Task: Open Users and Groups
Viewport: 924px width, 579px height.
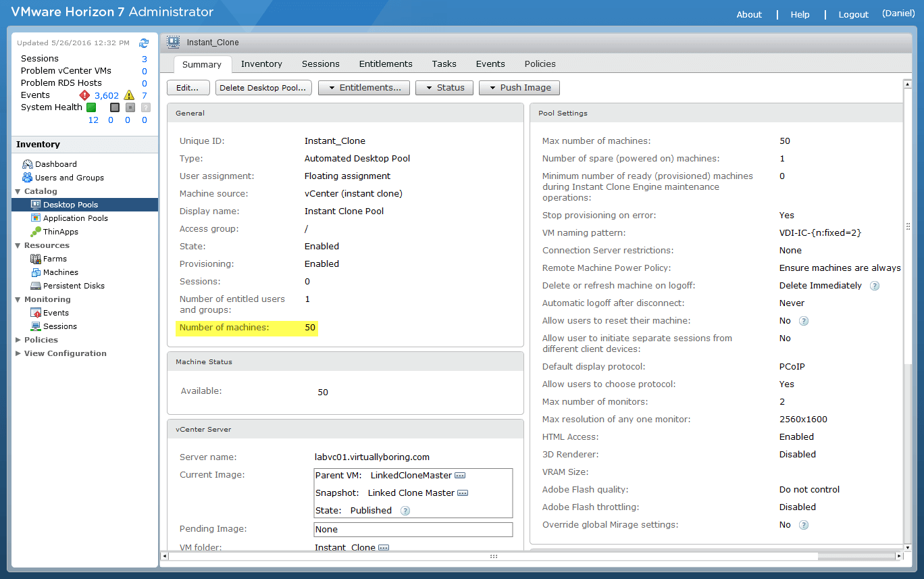Action: pos(62,178)
